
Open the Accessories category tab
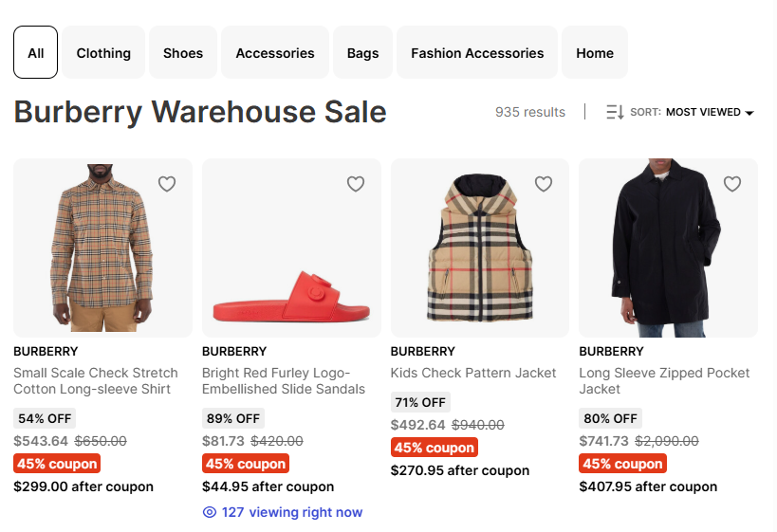275,53
